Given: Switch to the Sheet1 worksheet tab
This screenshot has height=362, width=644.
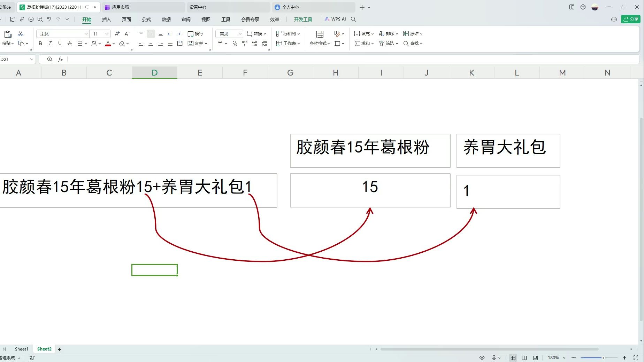Looking at the screenshot, I should 21,349.
